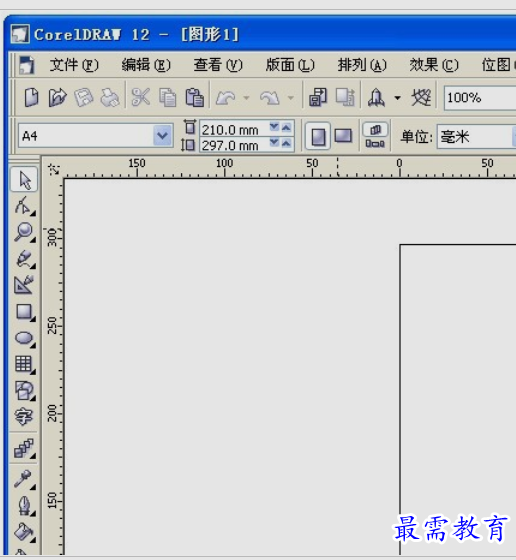Click the 297.0 mm height field
The image size is (516, 560).
[x=234, y=145]
